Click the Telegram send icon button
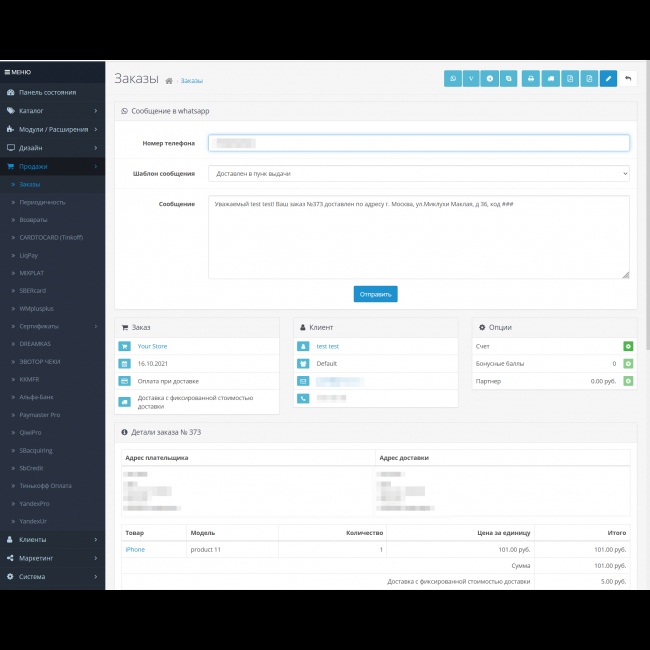 point(490,78)
